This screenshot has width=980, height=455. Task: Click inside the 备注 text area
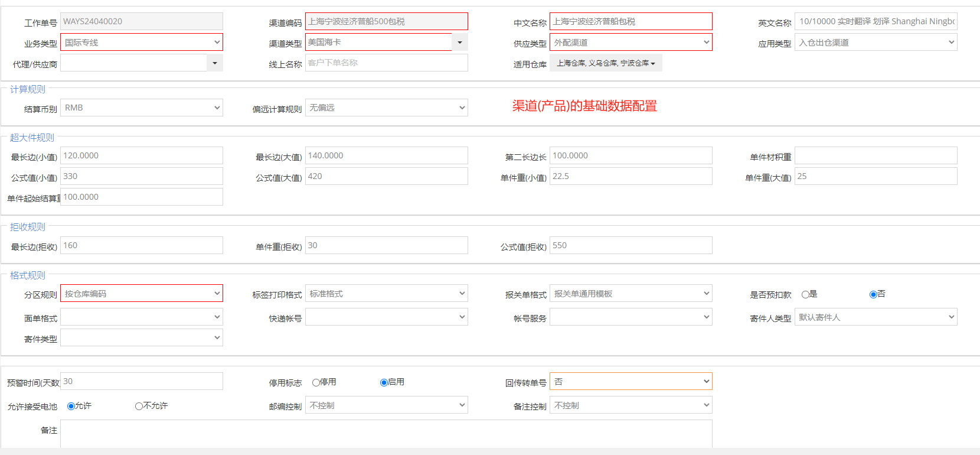click(x=386, y=434)
